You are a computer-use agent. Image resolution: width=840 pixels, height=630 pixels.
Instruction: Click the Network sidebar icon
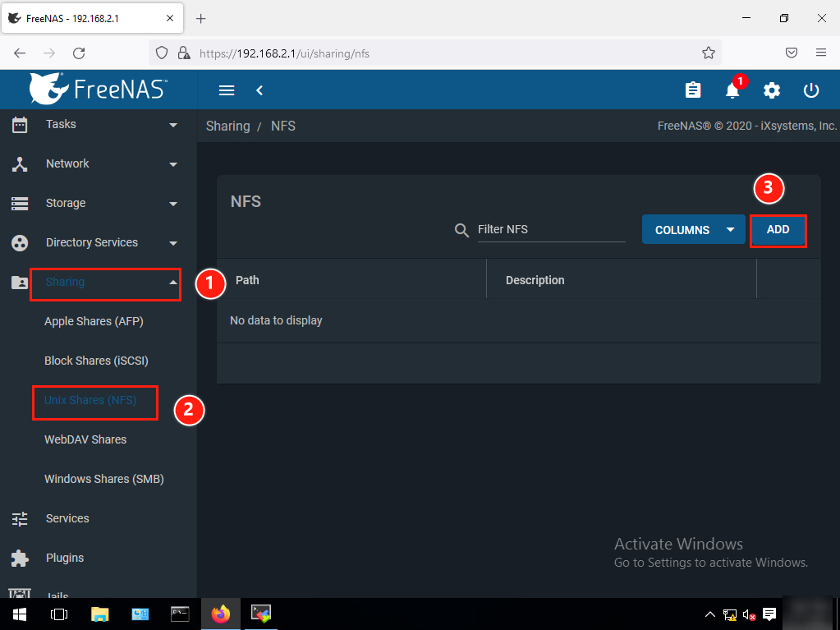[20, 164]
